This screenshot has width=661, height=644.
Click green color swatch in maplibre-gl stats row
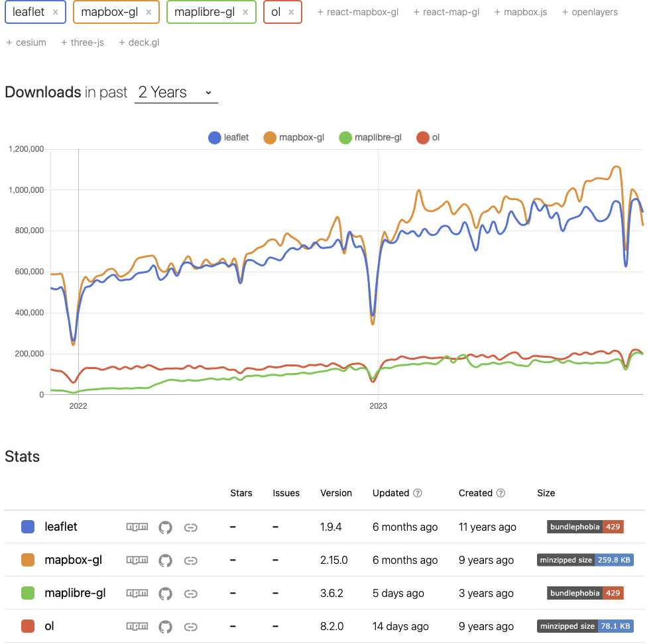click(x=28, y=593)
